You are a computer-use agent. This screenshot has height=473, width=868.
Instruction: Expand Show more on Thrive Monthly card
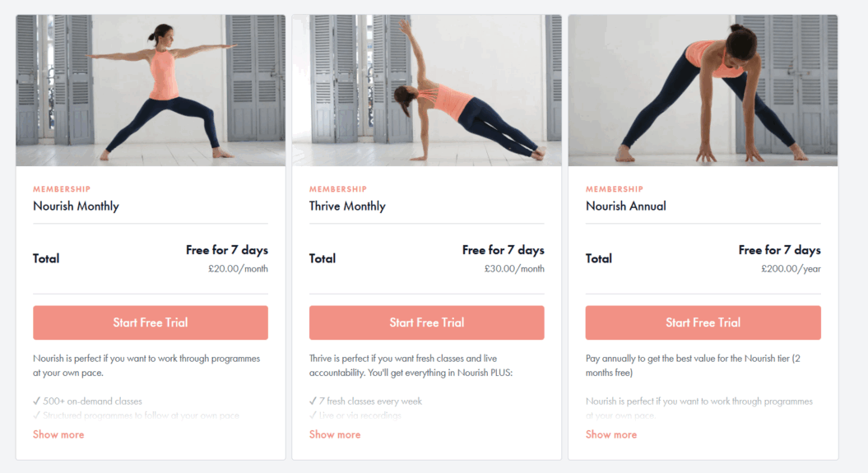(x=335, y=434)
